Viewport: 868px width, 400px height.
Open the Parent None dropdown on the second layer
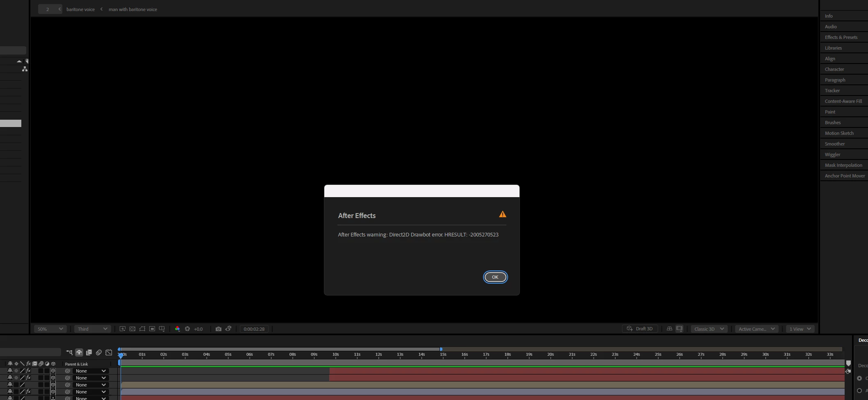pyautogui.click(x=91, y=378)
